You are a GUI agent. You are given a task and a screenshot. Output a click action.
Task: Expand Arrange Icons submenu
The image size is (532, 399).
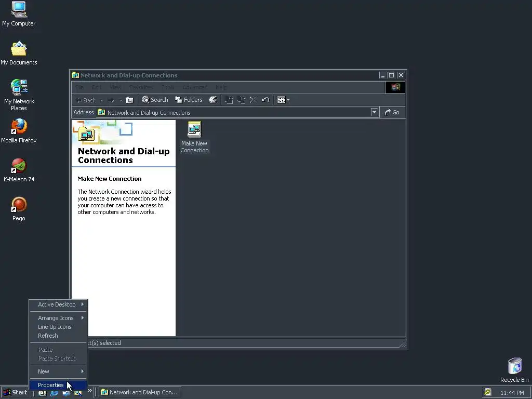click(58, 318)
